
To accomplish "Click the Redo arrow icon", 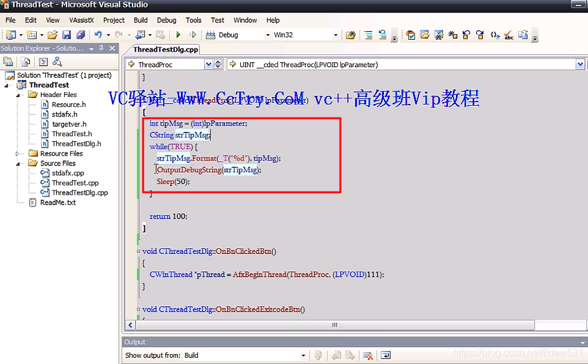I will 119,35.
